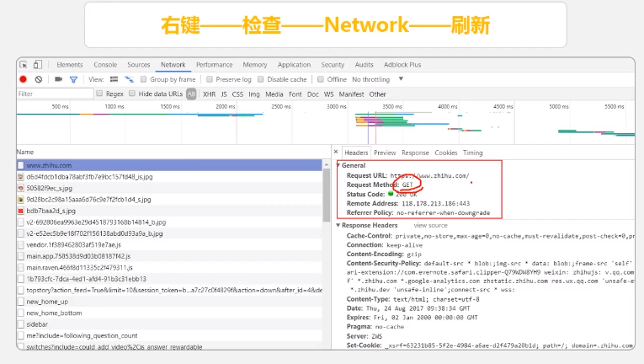Screen dimensions: 644x364
Task: Filter requests by CSS
Action: point(237,94)
